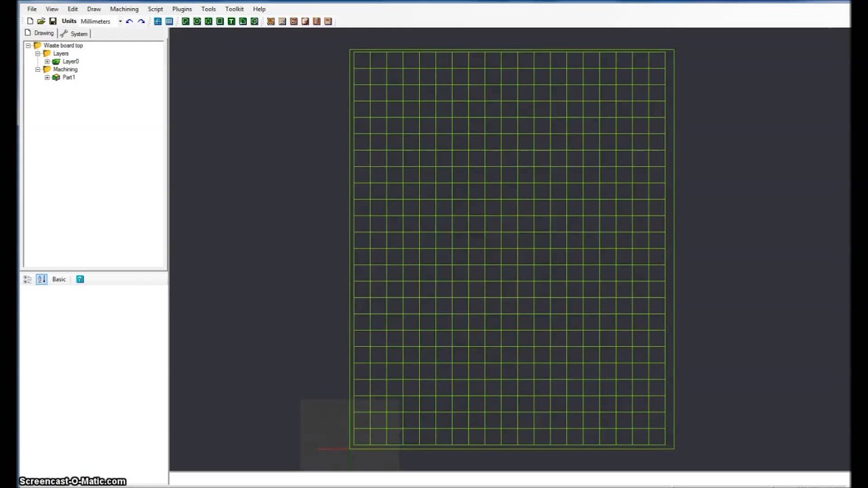The image size is (868, 488).
Task: Toggle the snap to grid toolbar icon
Action: pos(157,21)
